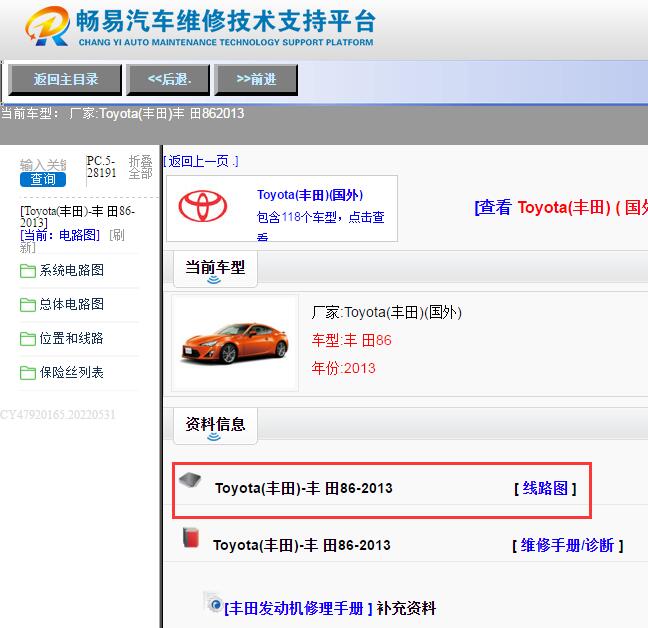
Task: Open the 查看 Toyota(丰田) link on the right
Action: [561, 207]
